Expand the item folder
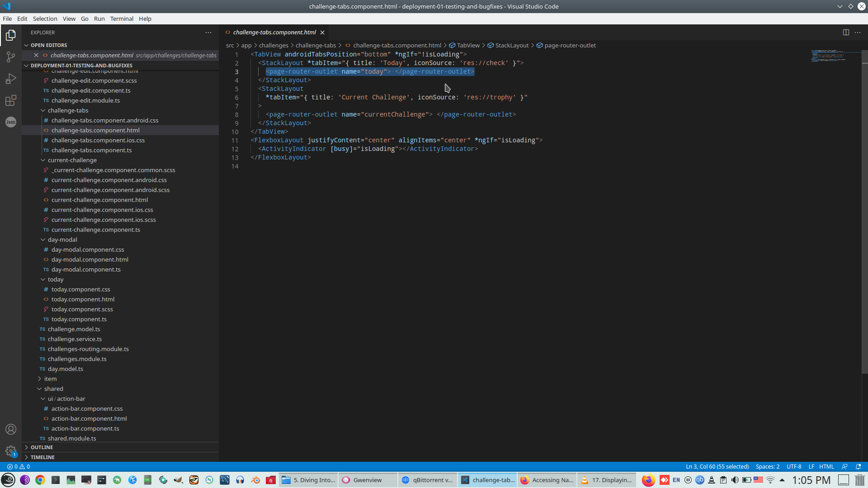Viewport: 868px width, 488px height. pyautogui.click(x=50, y=379)
